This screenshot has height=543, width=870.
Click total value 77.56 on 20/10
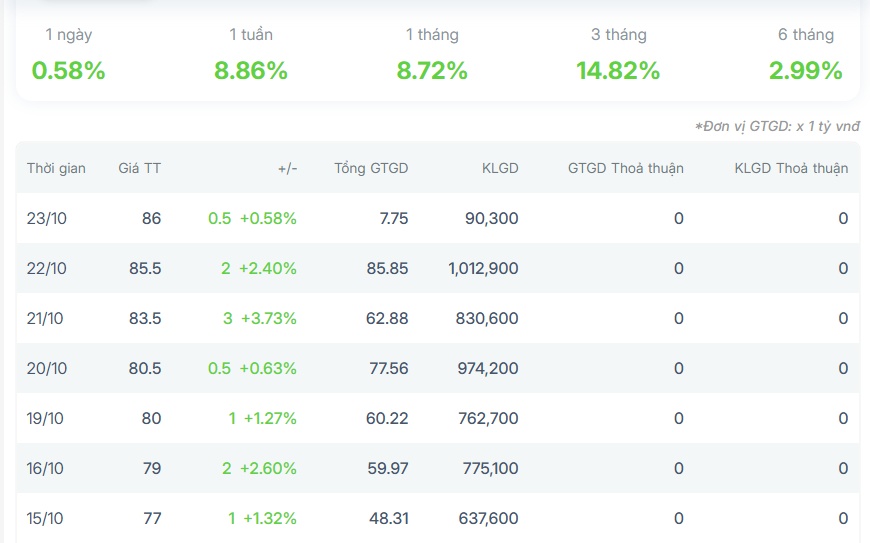pos(389,368)
